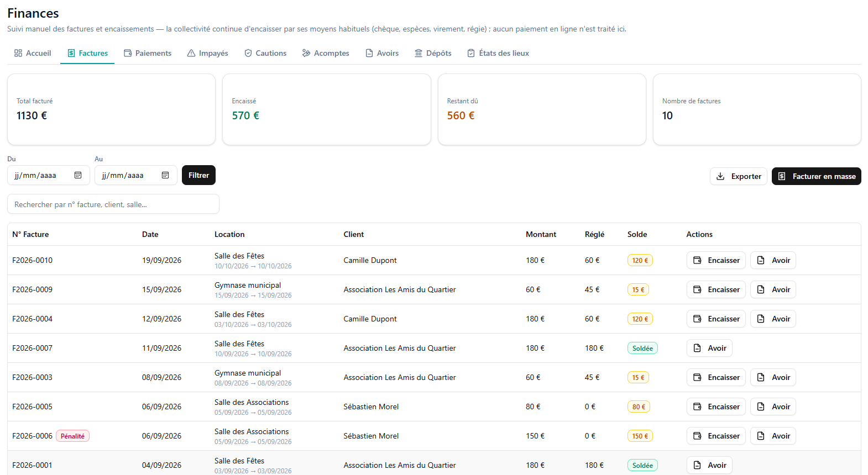Encaisser invoice F2026-0009
Screen dimensions: 868x475
[717, 289]
